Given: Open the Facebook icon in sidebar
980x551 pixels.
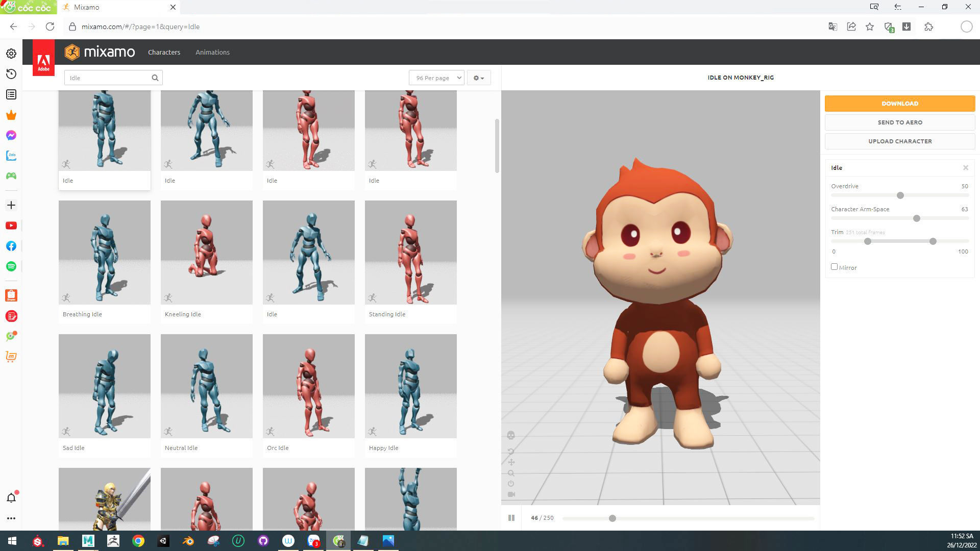Looking at the screenshot, I should pyautogui.click(x=11, y=246).
